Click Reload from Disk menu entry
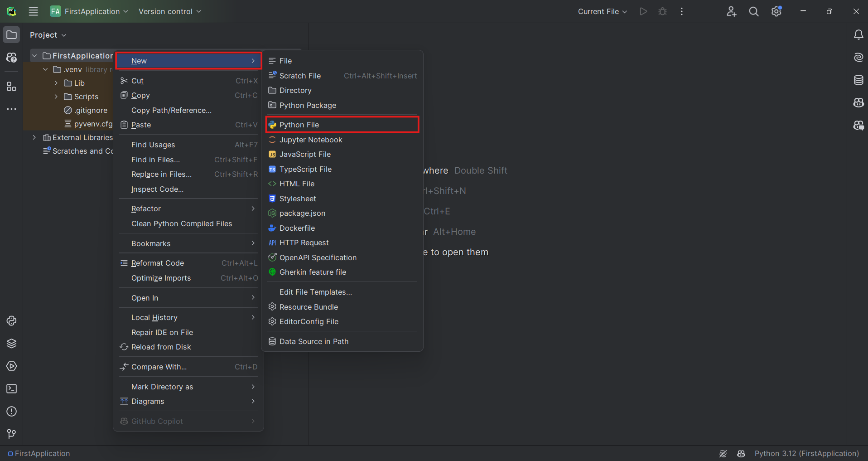 (x=161, y=347)
